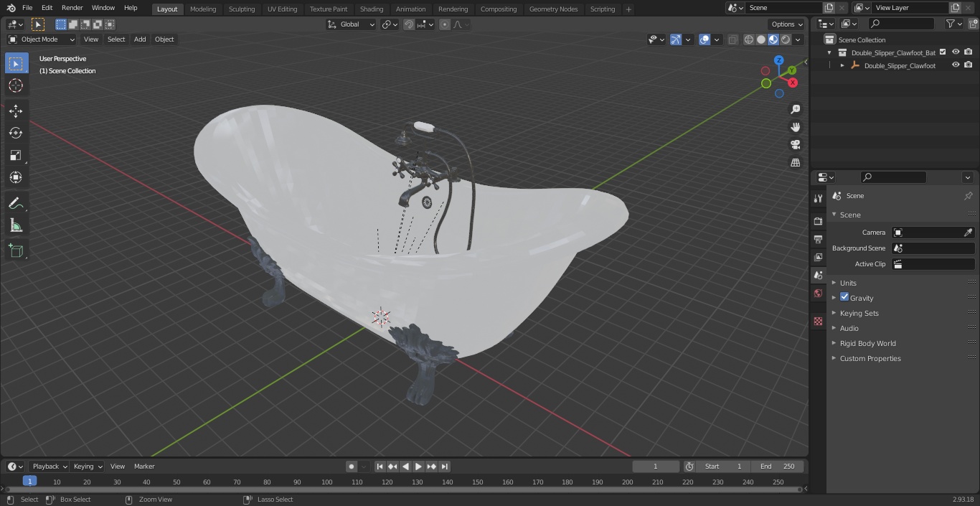The image size is (980, 506).
Task: Toggle snapping magnet button
Action: 409,24
